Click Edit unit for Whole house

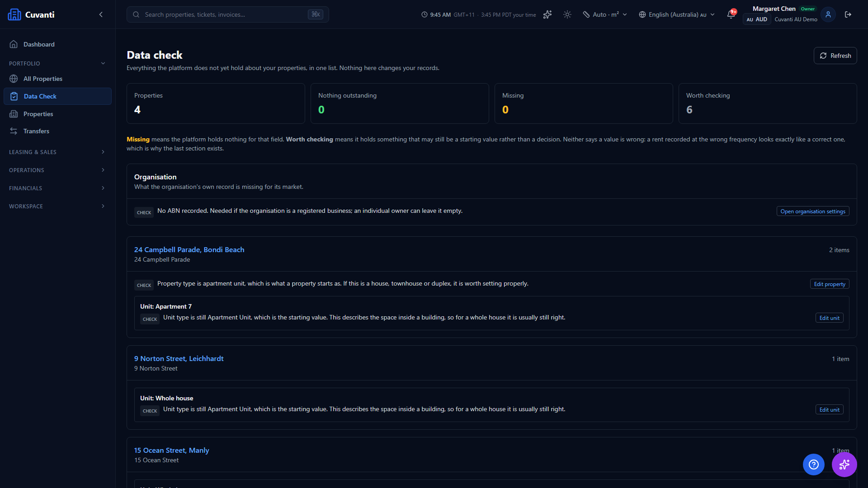[830, 410]
